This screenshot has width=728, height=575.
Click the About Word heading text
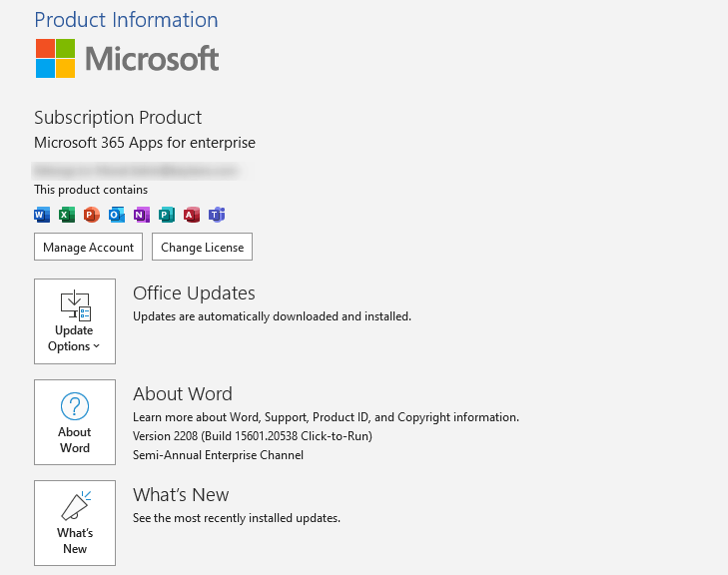[183, 394]
